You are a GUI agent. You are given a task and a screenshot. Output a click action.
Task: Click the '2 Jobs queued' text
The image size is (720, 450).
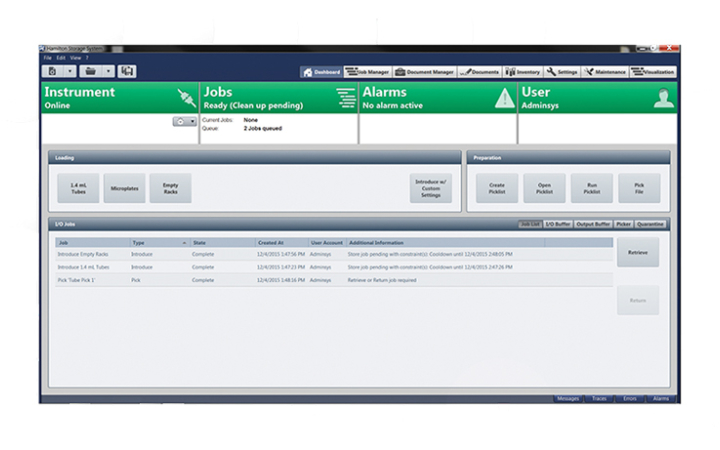click(263, 129)
